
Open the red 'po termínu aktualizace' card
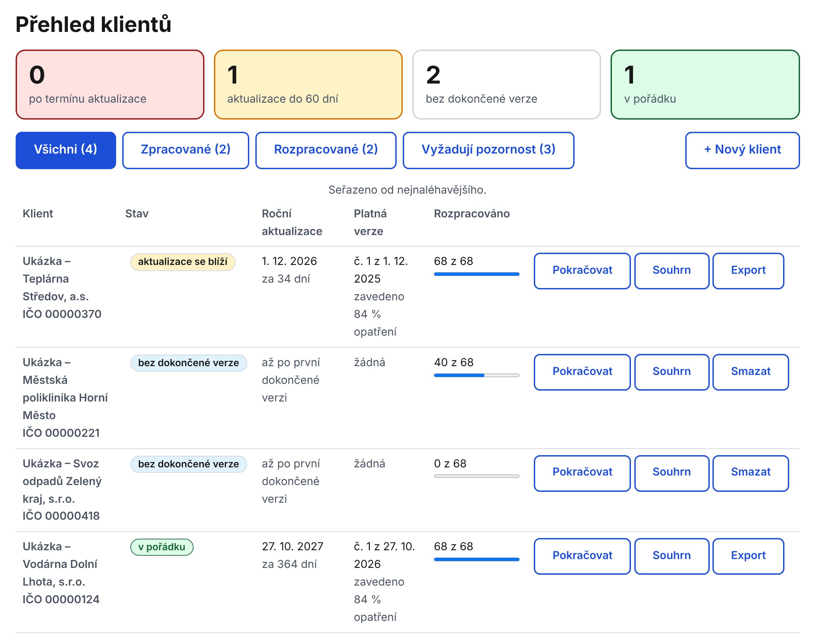coord(110,85)
